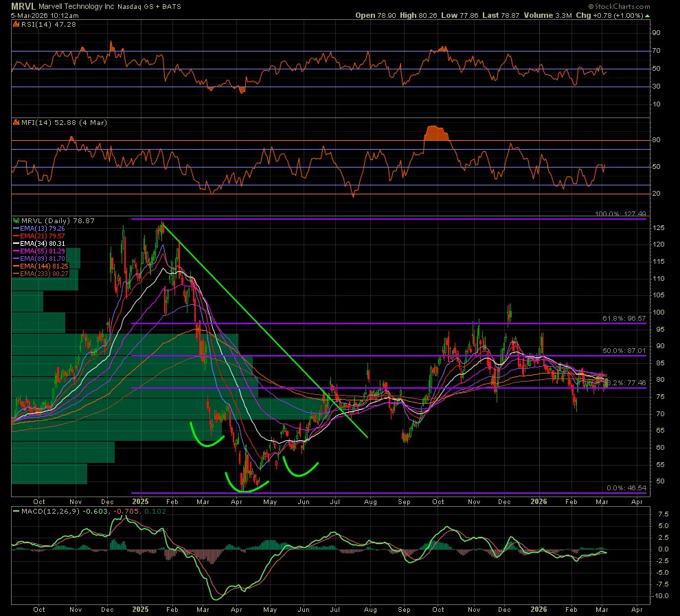Click the EMA(144) 81.25 legend entry
This screenshot has width=680, height=616.
point(41,266)
